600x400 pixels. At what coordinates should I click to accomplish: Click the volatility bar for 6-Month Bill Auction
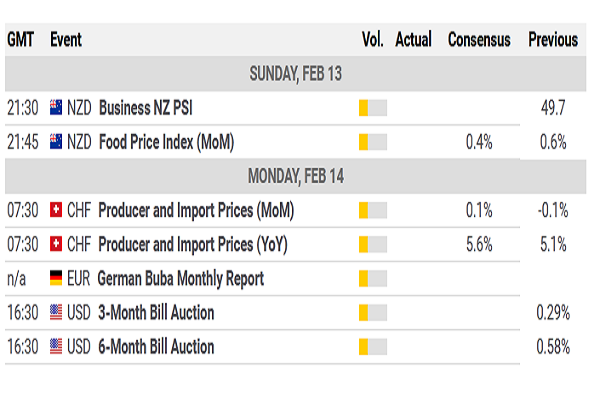[x=372, y=347]
